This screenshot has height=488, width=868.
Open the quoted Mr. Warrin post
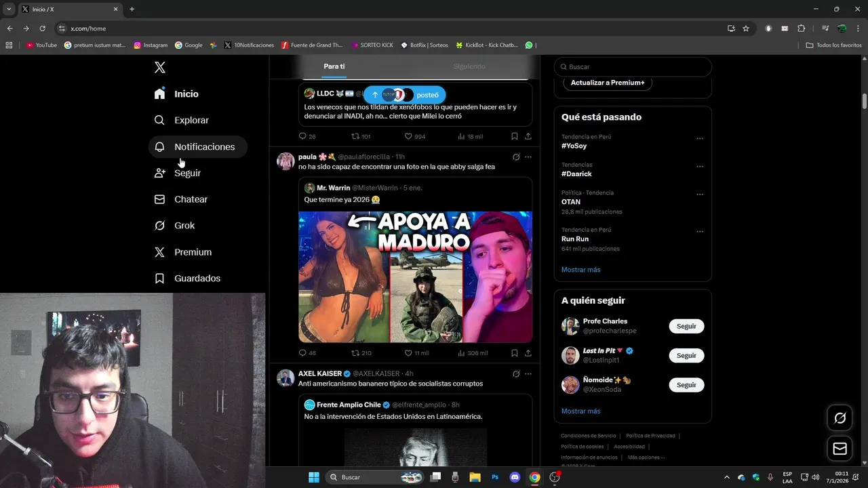415,260
